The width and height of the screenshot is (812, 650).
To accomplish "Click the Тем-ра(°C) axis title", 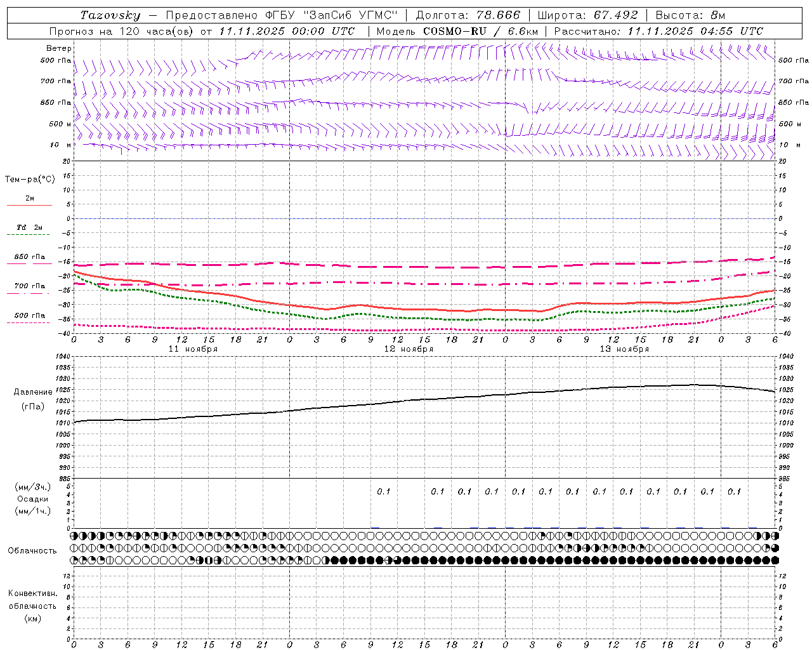I will click(x=30, y=180).
